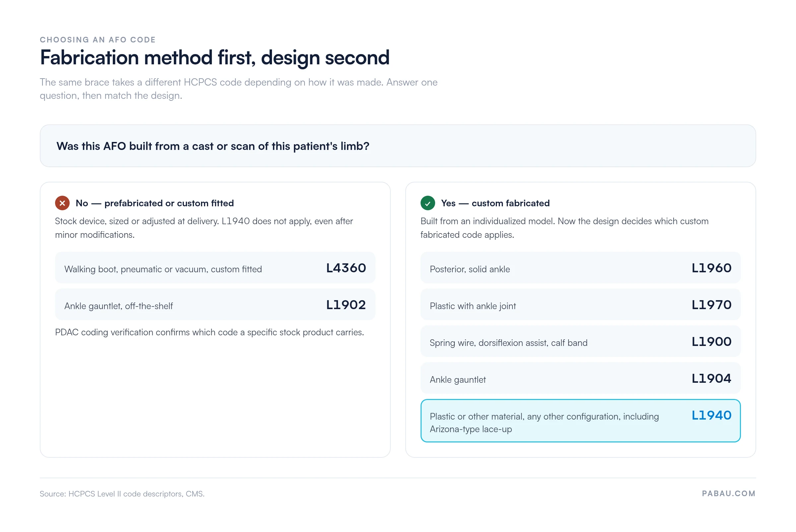
Task: Click the 'No — prefabricated or custom fitted' heading
Action: (x=155, y=203)
